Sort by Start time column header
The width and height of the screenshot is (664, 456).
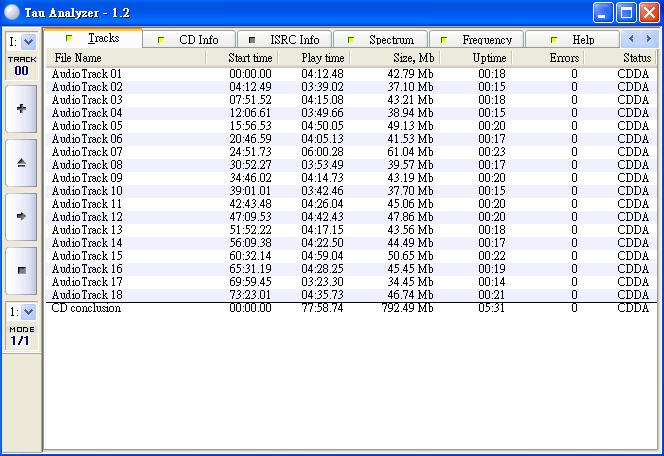tap(242, 58)
